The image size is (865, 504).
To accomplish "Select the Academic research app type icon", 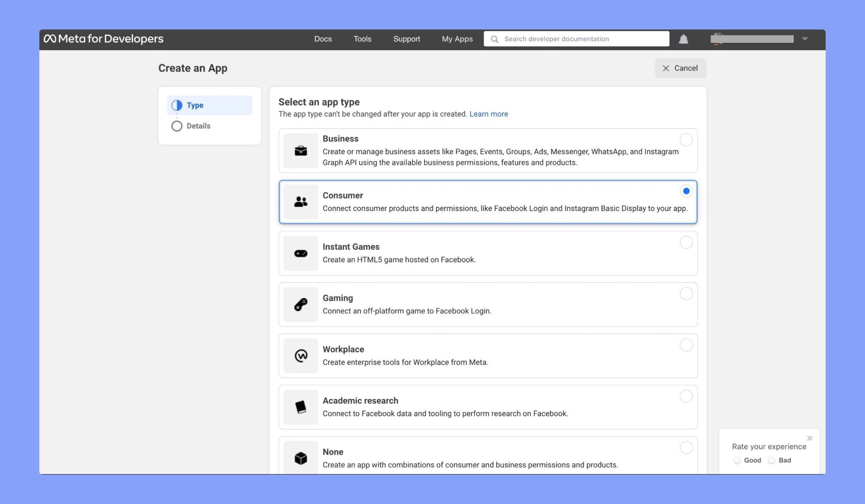I will (300, 407).
